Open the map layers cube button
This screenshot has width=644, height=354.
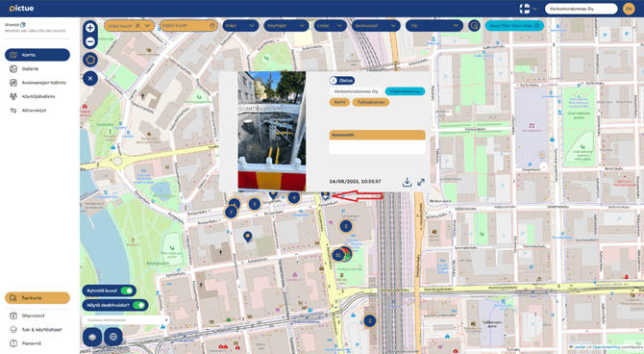92,337
